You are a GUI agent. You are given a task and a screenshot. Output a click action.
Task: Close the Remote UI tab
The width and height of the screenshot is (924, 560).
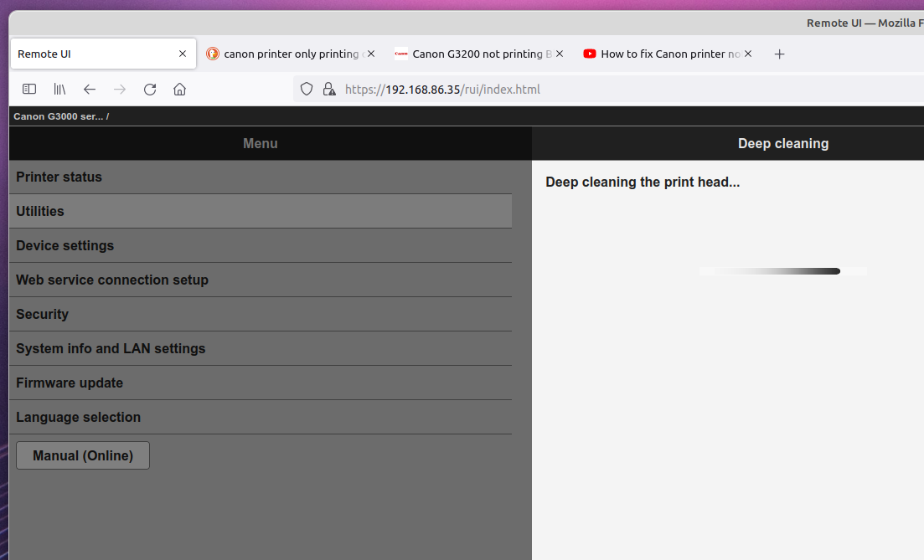pos(183,54)
